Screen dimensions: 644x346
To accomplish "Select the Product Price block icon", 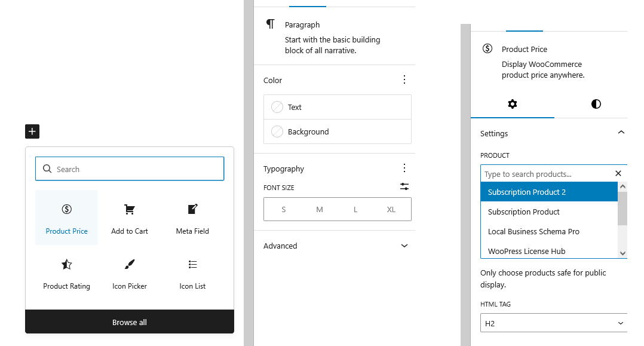I will coord(66,217).
